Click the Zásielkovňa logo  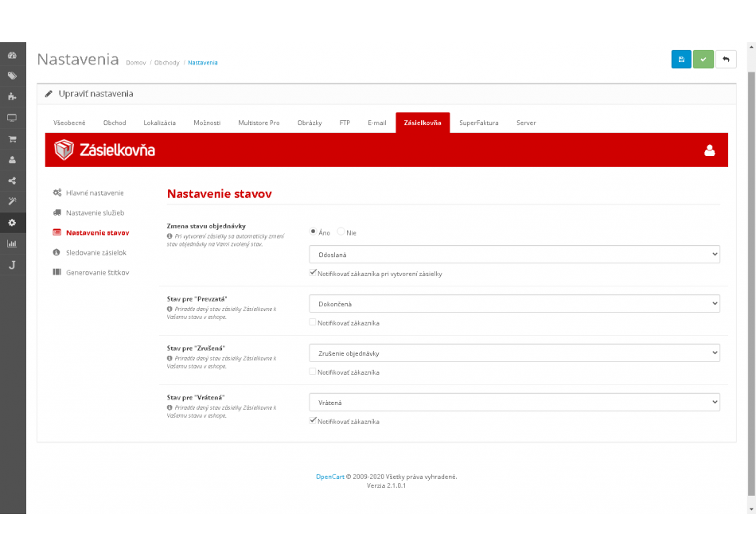click(x=104, y=150)
